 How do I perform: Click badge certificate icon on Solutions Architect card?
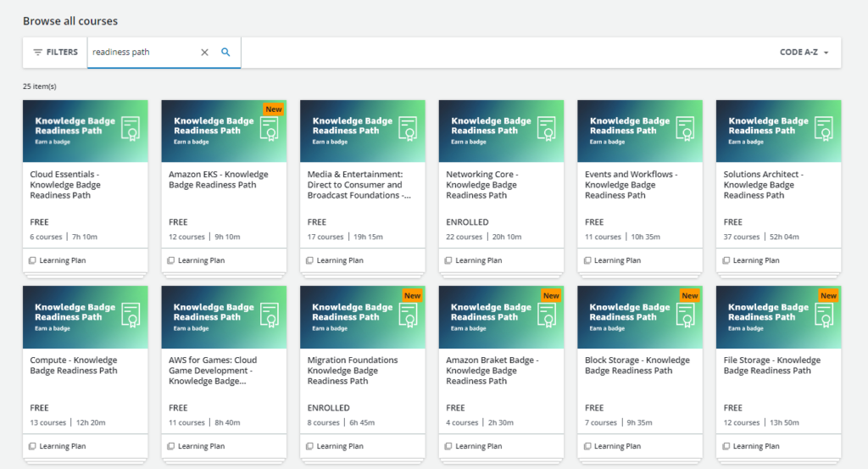(x=825, y=129)
